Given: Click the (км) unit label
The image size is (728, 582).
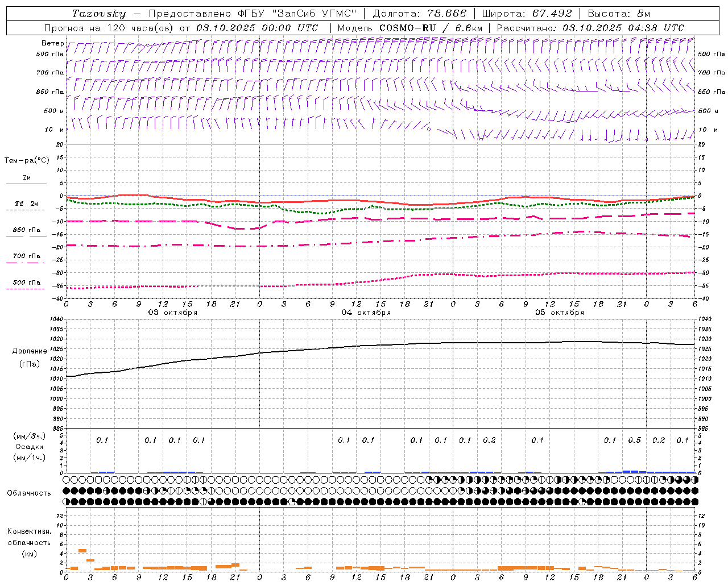Looking at the screenshot, I should pos(30,554).
